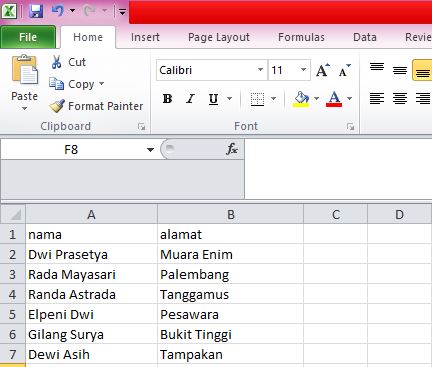Select column B header
432x367 pixels.
[x=231, y=214]
